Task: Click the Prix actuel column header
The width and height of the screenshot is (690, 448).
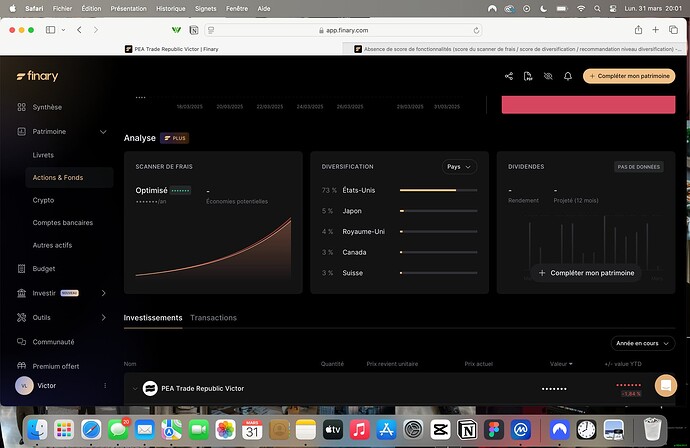Action: (x=479, y=364)
